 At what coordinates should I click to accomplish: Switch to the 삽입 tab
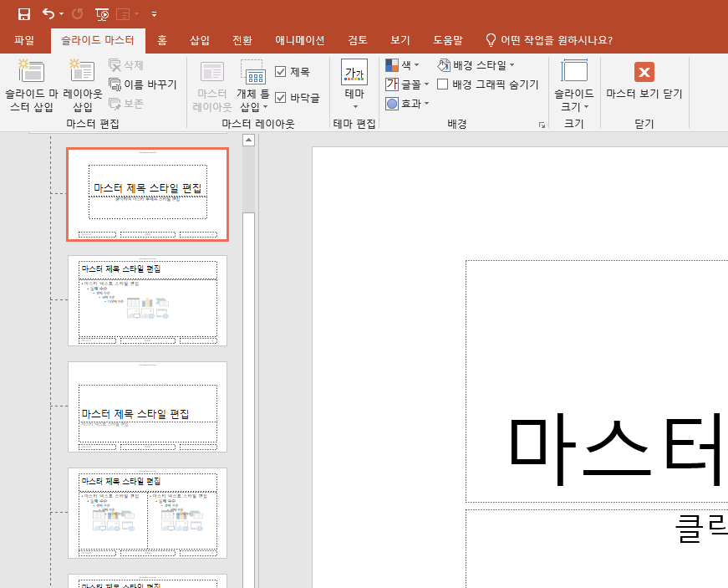pyautogui.click(x=200, y=40)
